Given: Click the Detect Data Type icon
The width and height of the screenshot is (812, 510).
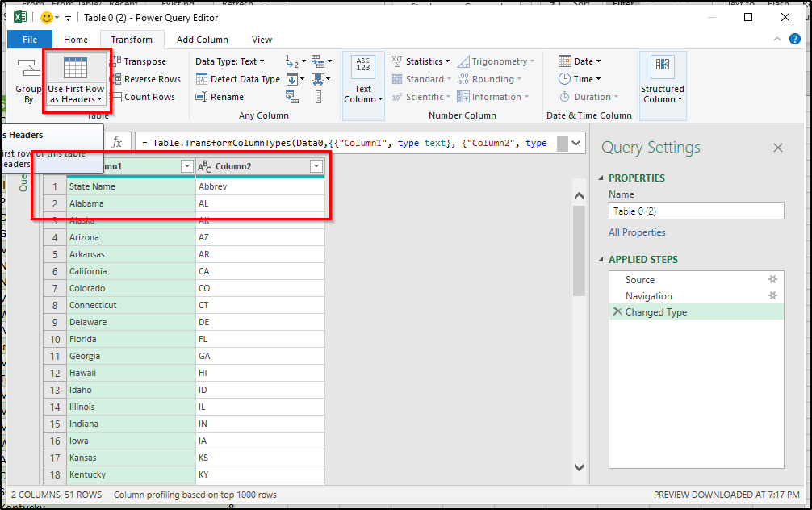Looking at the screenshot, I should [202, 79].
